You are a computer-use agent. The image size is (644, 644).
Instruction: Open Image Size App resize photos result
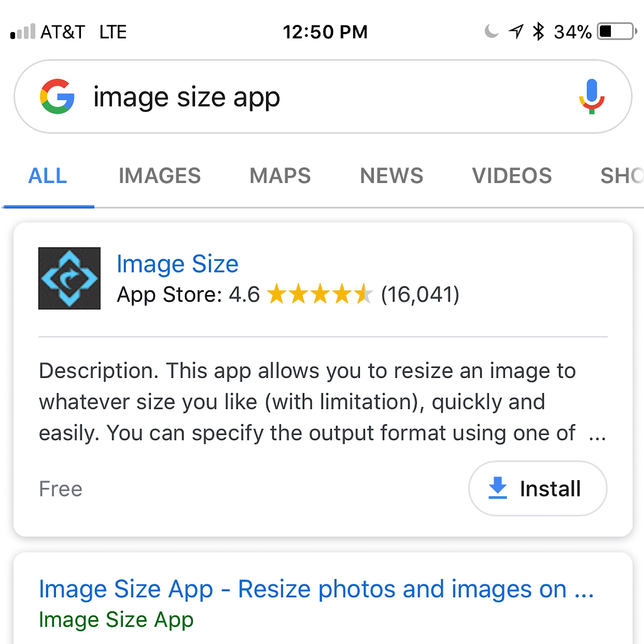[x=316, y=589]
